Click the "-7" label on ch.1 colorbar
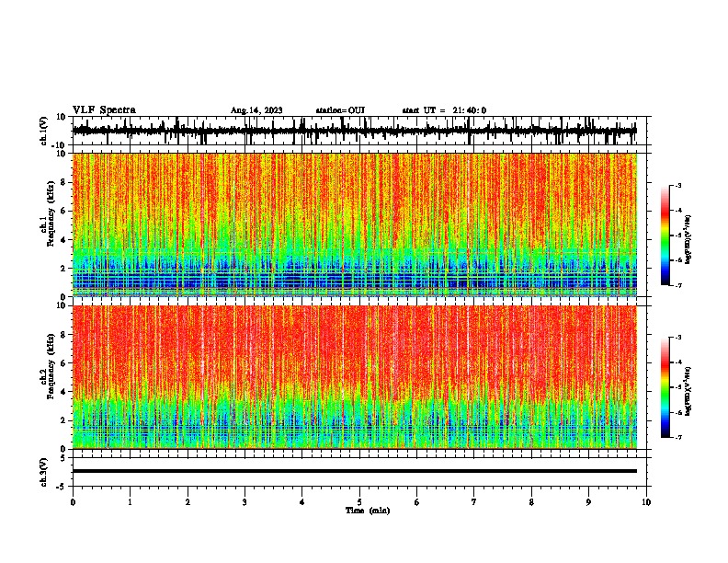 tap(677, 285)
